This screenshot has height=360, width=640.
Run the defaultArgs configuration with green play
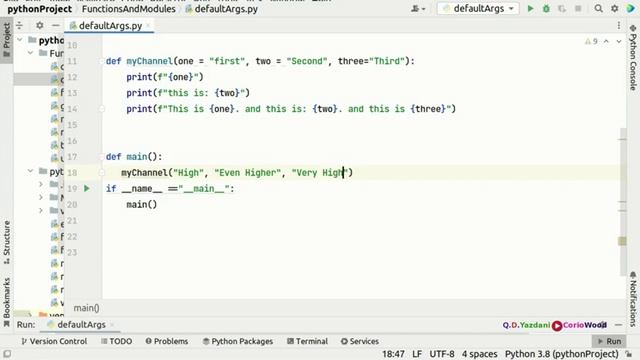[x=530, y=9]
